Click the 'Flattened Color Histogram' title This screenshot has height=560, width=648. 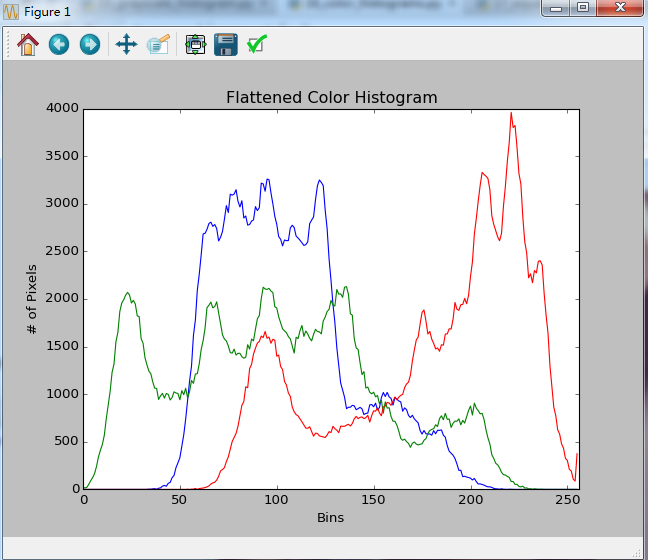(x=331, y=98)
